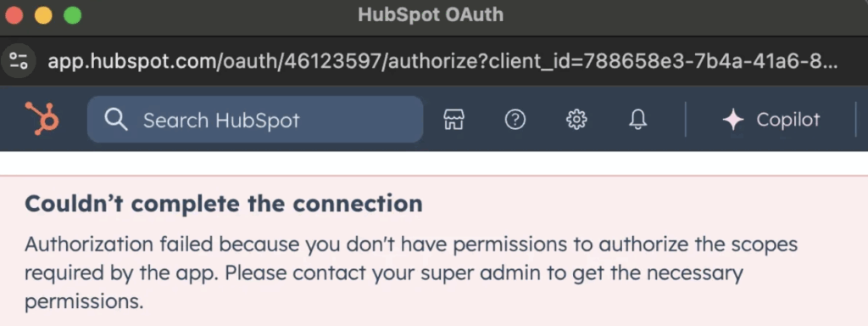Open the Settings gear icon
Screen dimensions: 868x326
coord(576,119)
